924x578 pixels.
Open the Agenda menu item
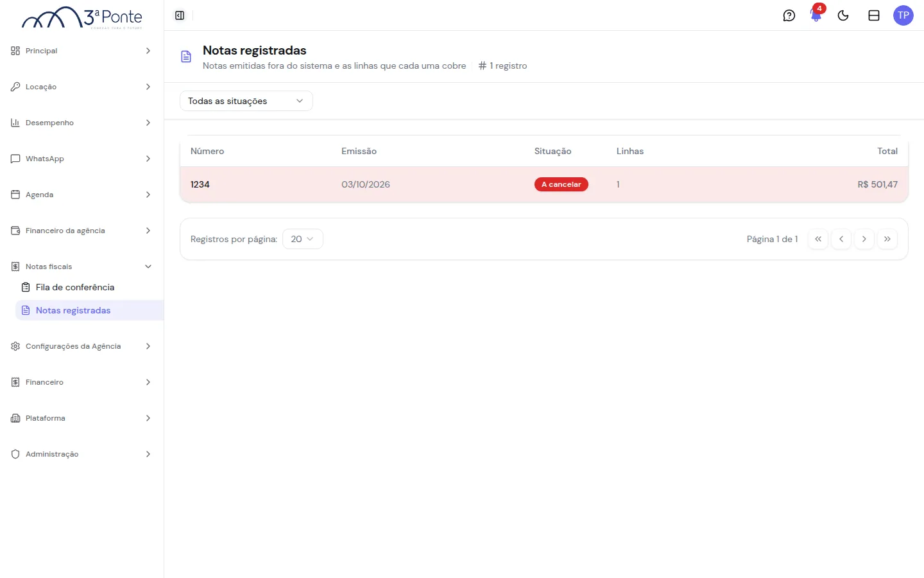click(x=81, y=195)
